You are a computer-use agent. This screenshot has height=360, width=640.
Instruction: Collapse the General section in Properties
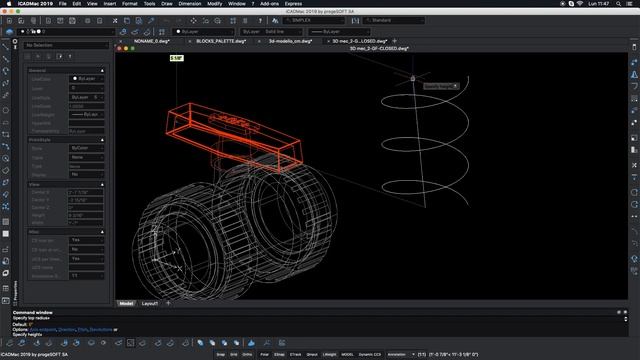coord(102,71)
